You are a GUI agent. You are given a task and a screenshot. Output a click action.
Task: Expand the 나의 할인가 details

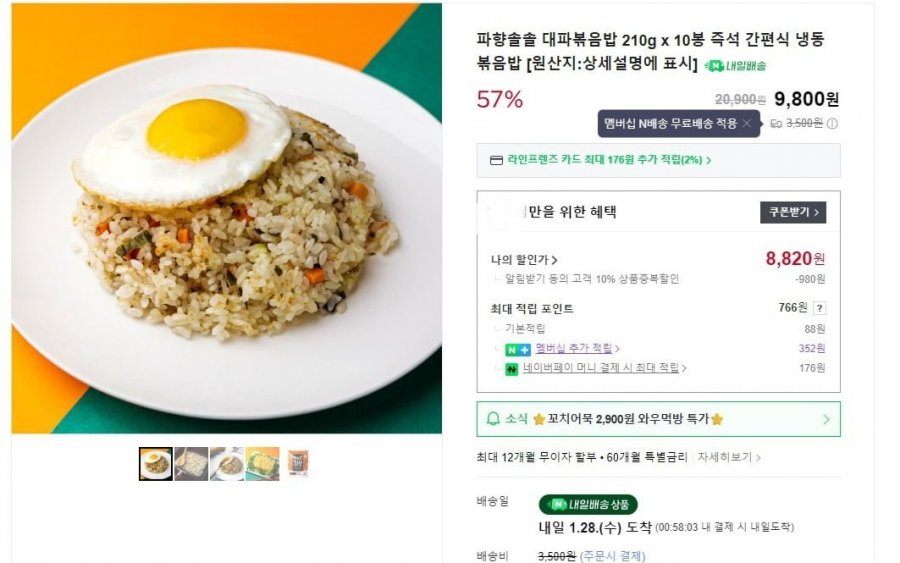525,260
